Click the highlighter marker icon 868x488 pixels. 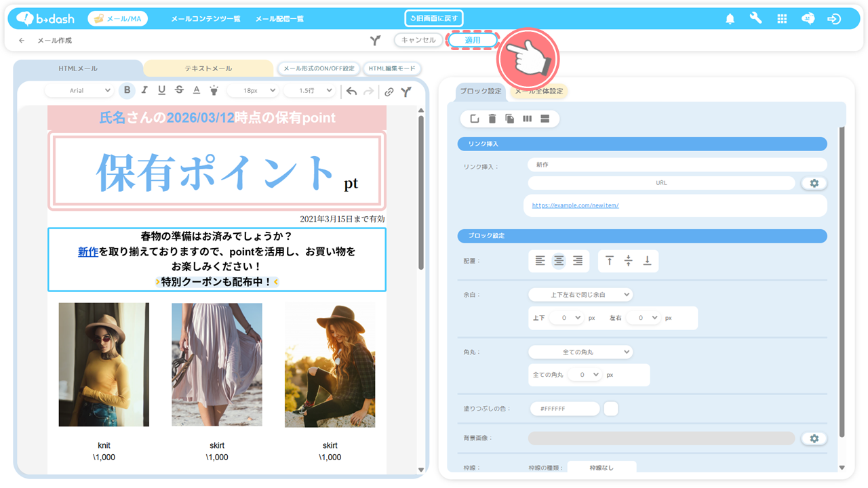pyautogui.click(x=214, y=91)
